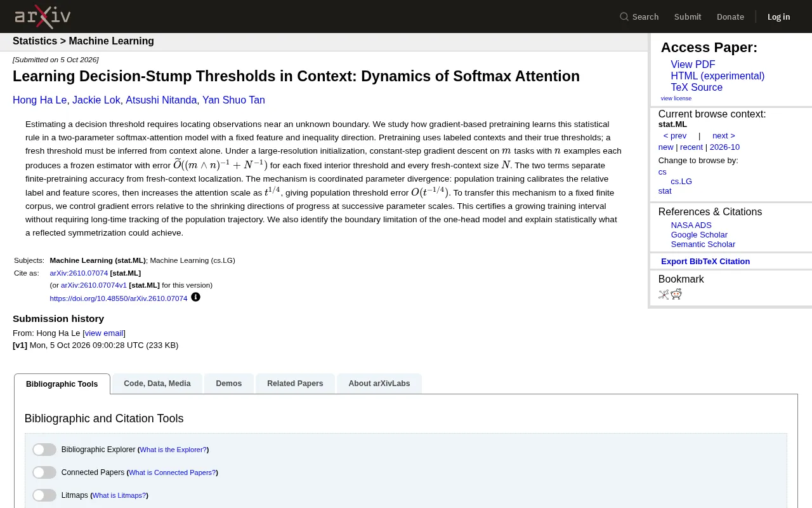Image resolution: width=812 pixels, height=508 pixels.
Task: Download the TeX Source
Action: [x=697, y=88]
